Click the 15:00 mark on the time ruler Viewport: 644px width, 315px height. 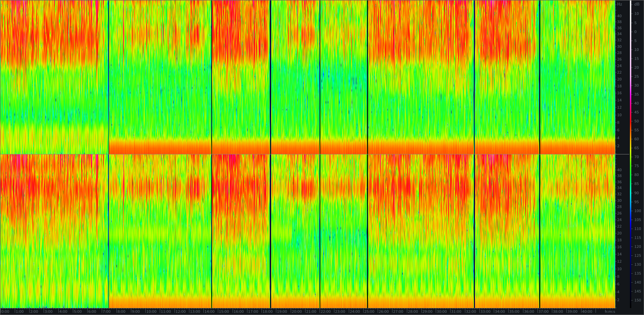tap(224, 311)
